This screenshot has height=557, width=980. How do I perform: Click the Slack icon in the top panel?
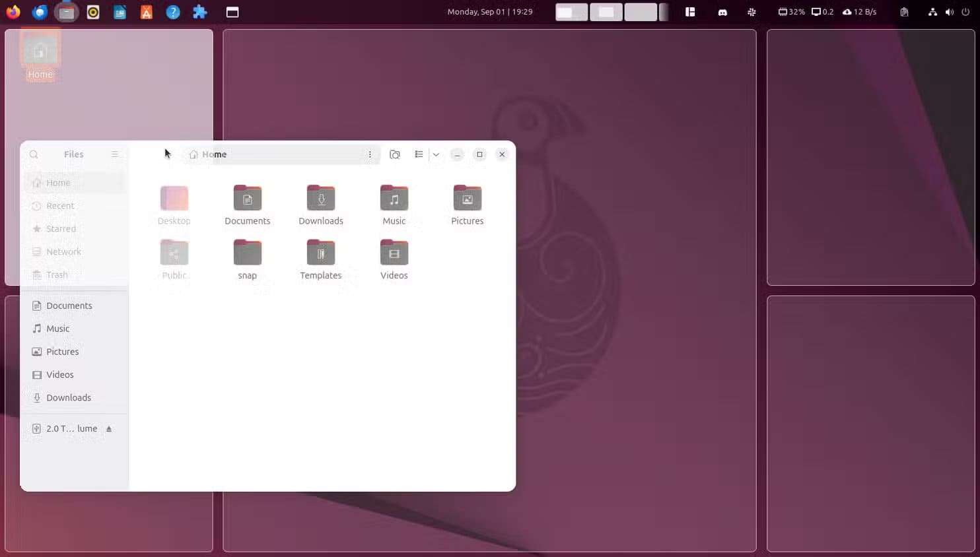pyautogui.click(x=752, y=12)
